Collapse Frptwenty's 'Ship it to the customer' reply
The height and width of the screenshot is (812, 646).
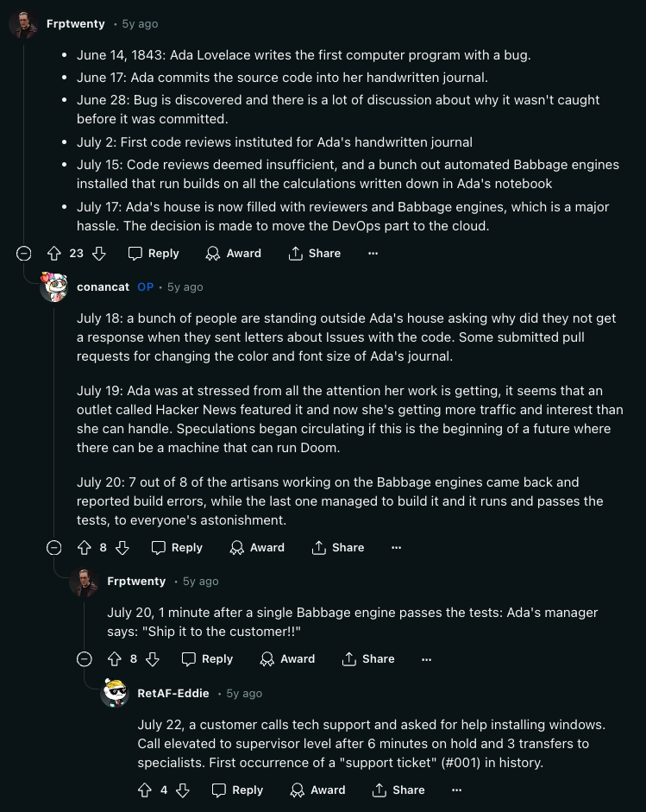84,658
